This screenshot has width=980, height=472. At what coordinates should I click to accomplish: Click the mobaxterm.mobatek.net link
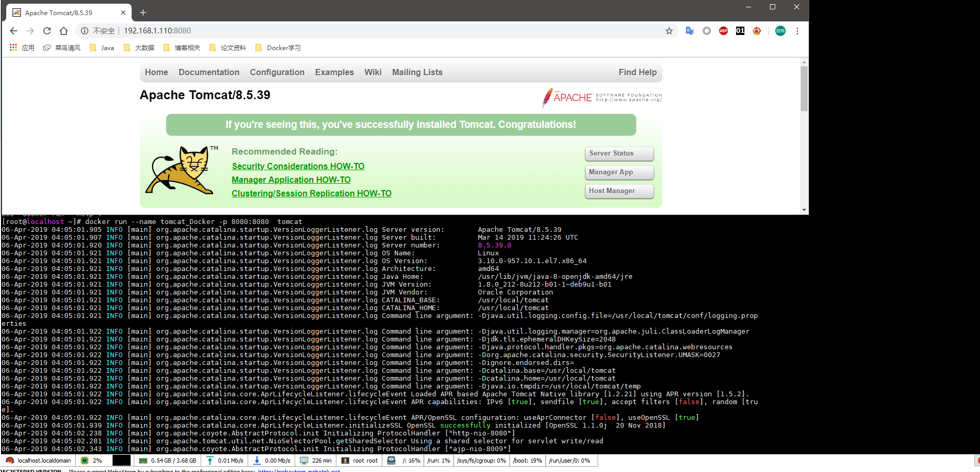(x=299, y=470)
